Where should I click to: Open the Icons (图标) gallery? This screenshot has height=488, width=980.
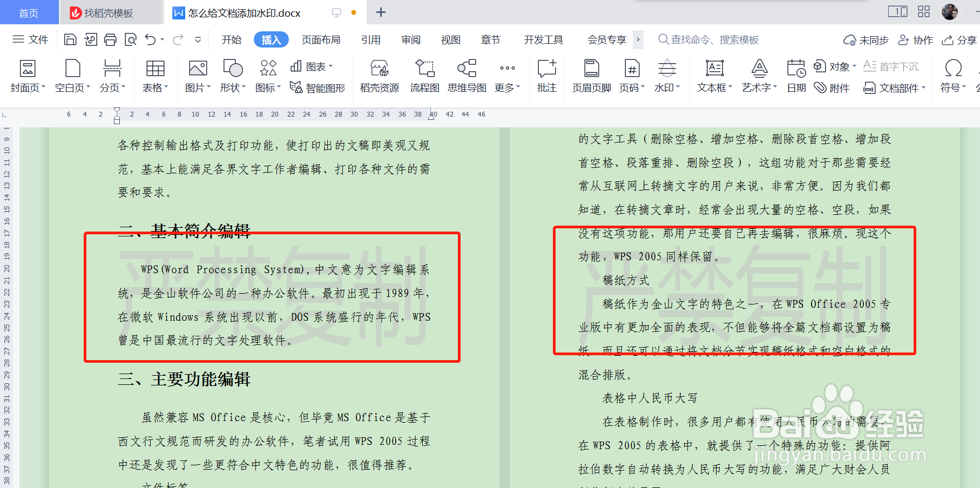268,76
